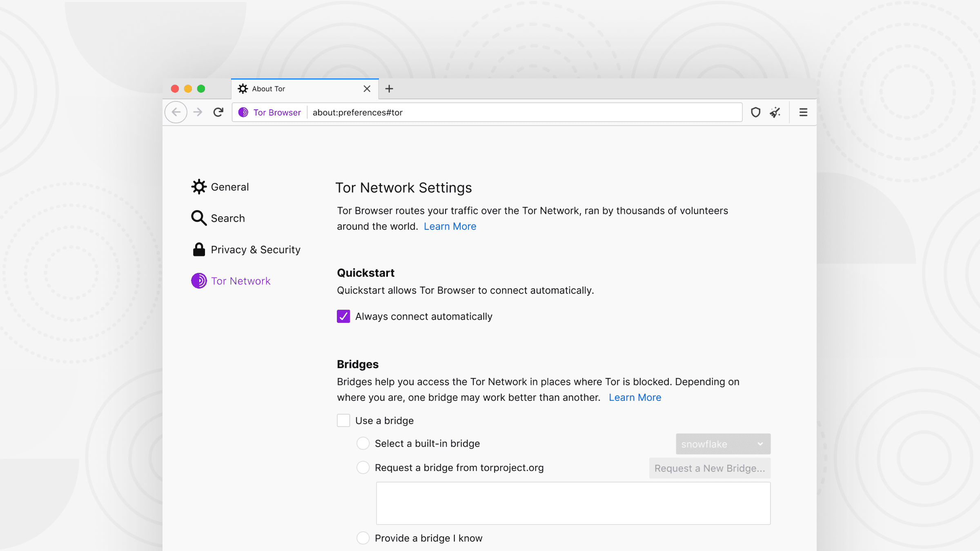Close the About Tor tab
The width and height of the screenshot is (980, 551).
367,89
